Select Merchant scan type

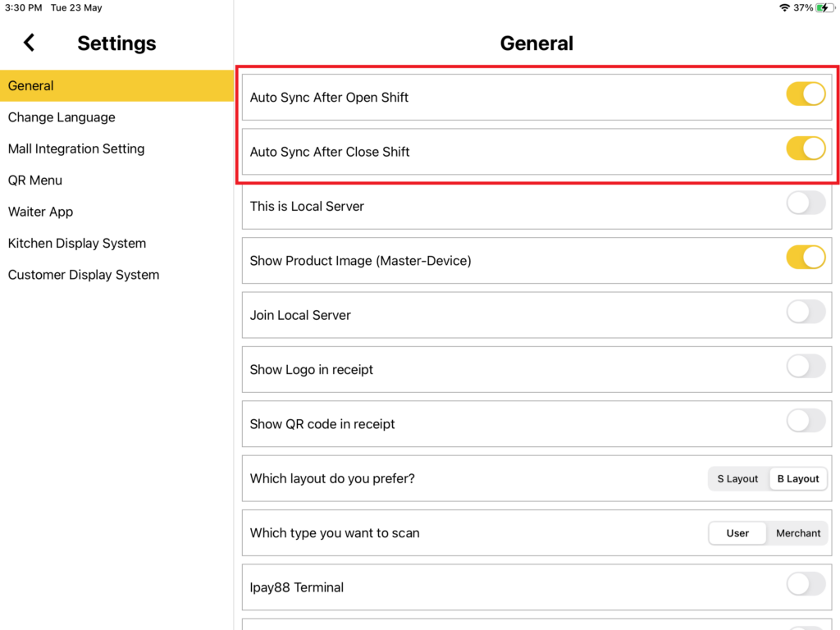coord(798,533)
